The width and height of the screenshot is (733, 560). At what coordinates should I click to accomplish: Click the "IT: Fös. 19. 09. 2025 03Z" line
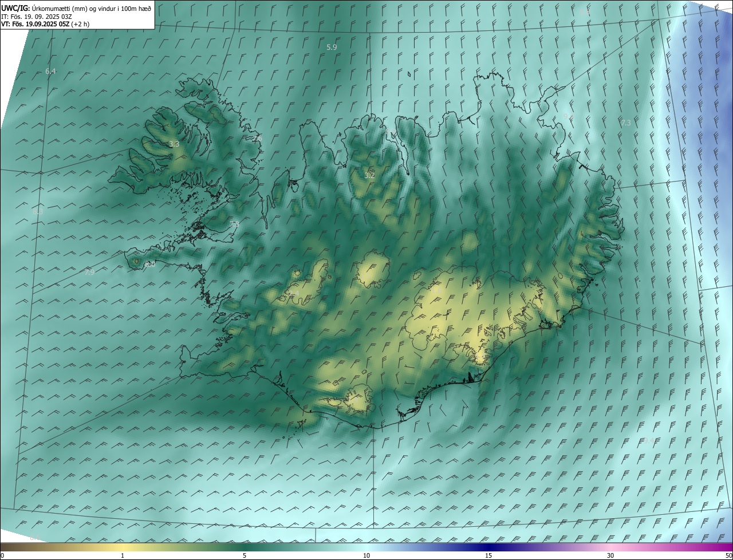pyautogui.click(x=36, y=17)
